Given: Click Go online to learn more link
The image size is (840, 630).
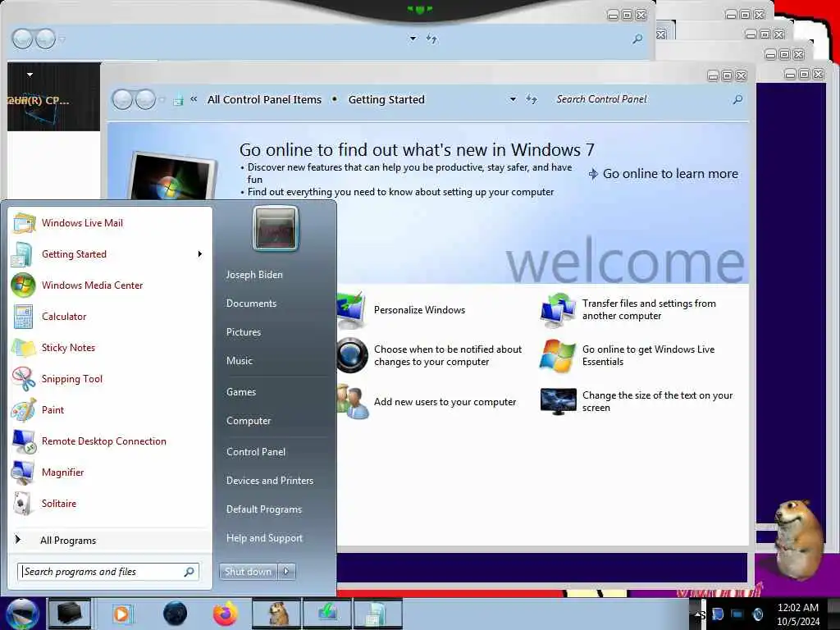Looking at the screenshot, I should click(x=664, y=174).
